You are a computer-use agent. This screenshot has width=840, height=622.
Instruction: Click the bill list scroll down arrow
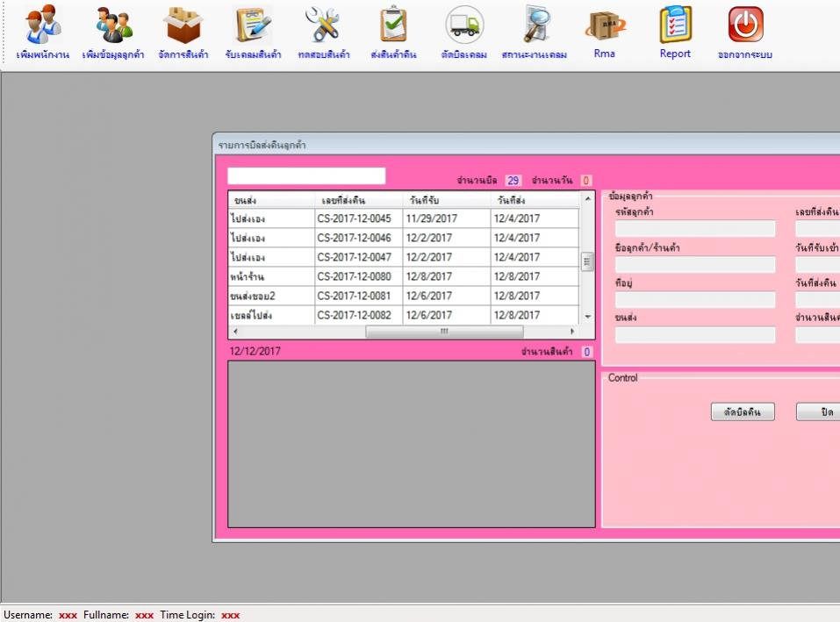click(x=588, y=317)
